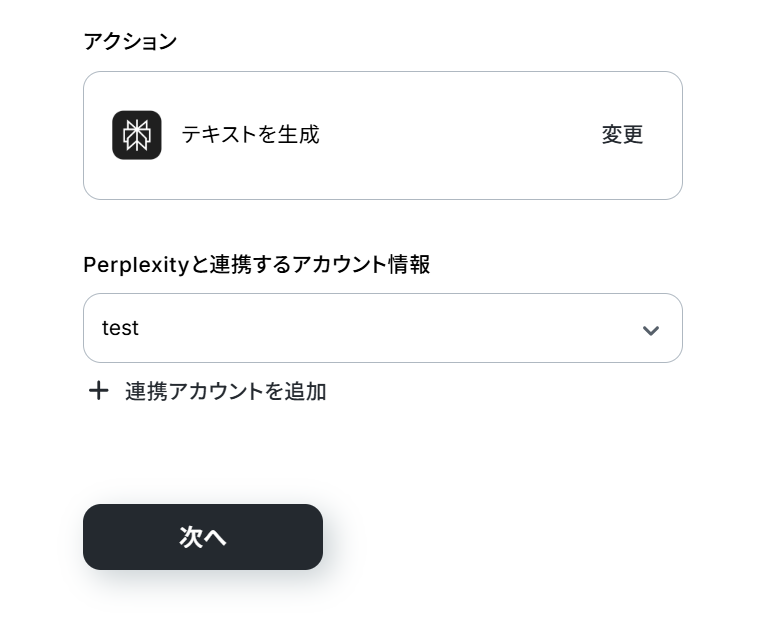Proceed with the 次へ button
This screenshot has width=782, height=625.
[203, 537]
